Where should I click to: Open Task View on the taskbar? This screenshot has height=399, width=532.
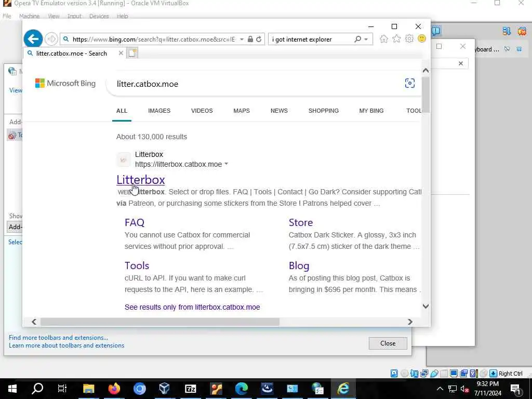coord(62,389)
